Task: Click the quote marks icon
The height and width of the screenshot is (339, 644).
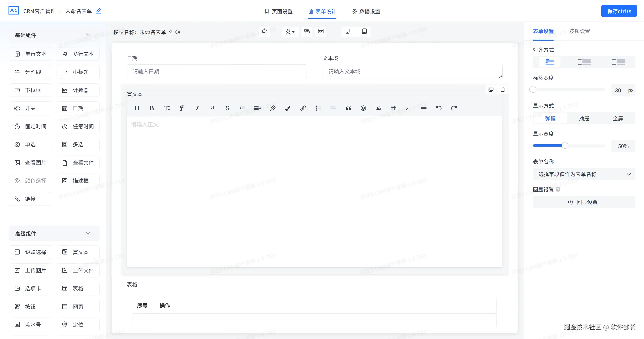Action: point(348,108)
